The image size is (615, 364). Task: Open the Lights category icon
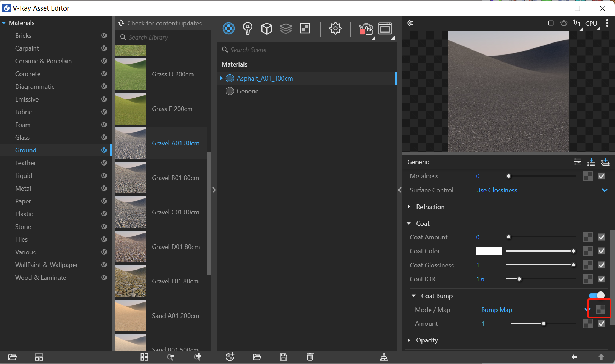click(x=248, y=28)
